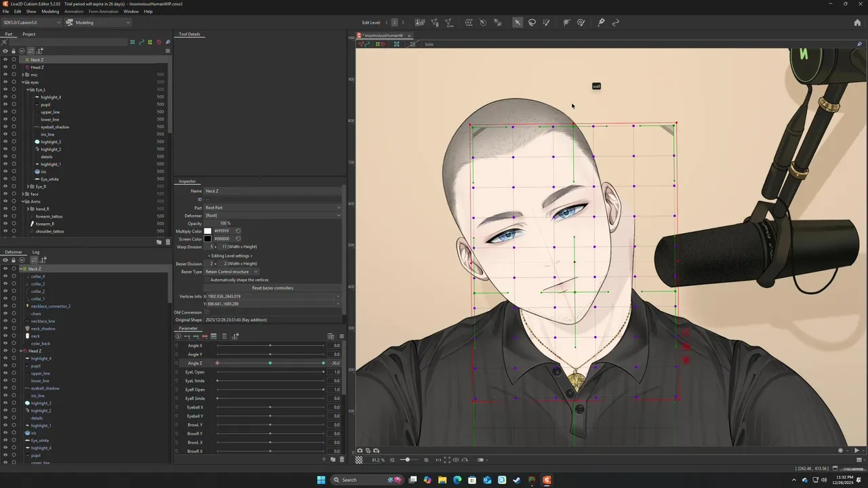The width and height of the screenshot is (868, 488).
Task: Open the Part dropdown showing Root Part
Action: (273, 207)
